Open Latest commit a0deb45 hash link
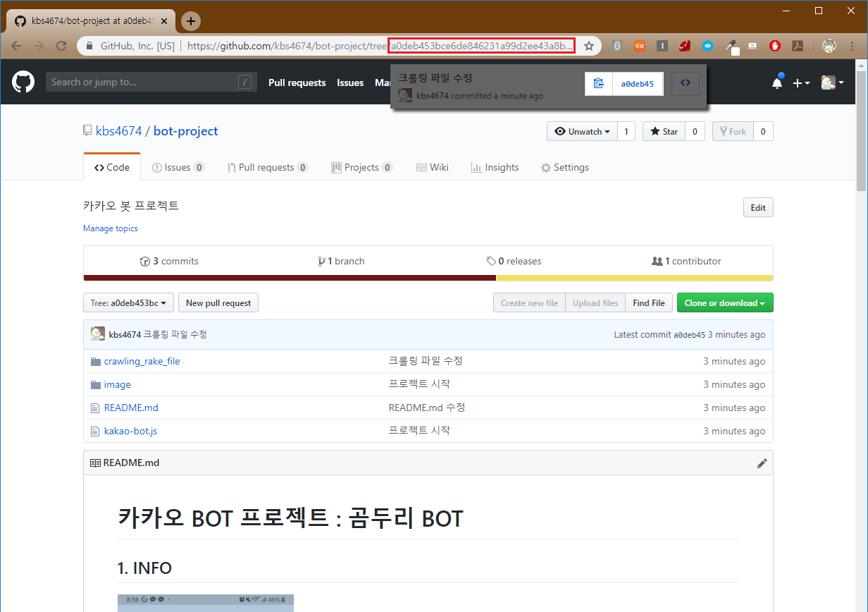Screen dimensions: 868x612 click(x=689, y=335)
